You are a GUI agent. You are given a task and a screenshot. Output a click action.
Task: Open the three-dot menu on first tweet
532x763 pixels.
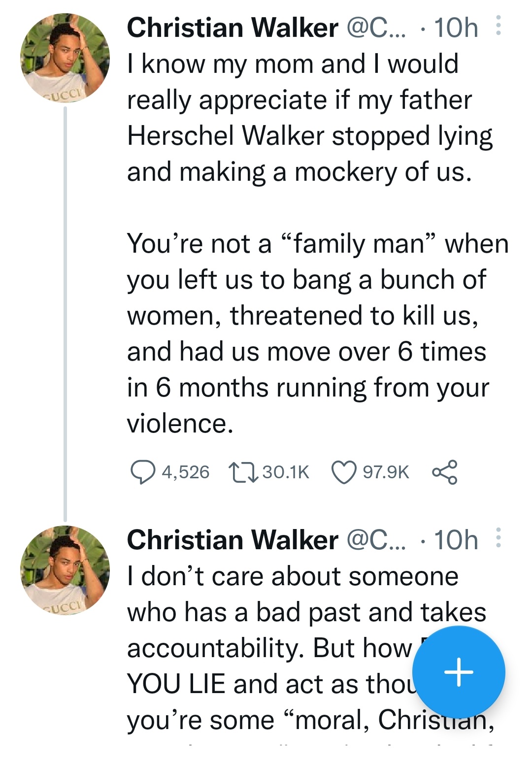[x=498, y=26]
